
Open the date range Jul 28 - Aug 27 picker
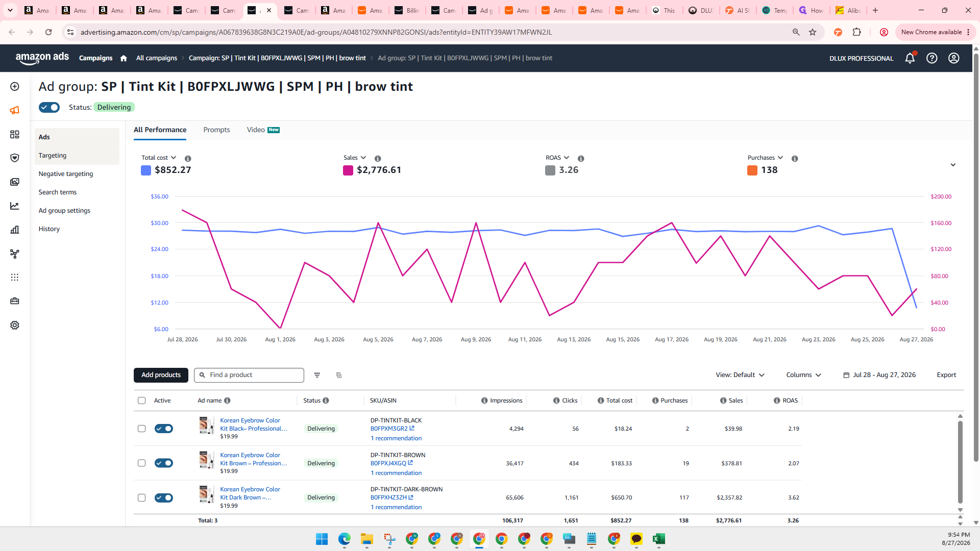coord(879,375)
